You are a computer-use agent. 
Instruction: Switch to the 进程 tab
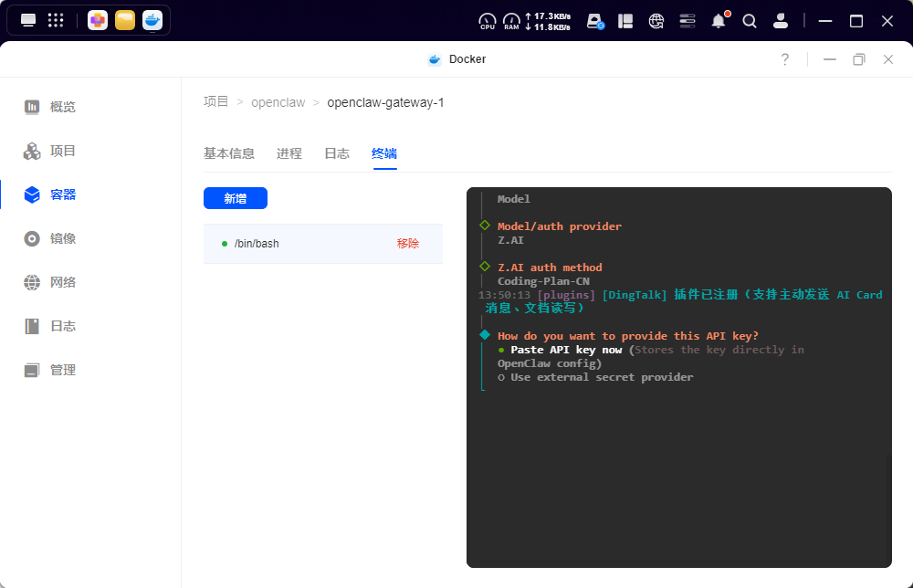(289, 153)
